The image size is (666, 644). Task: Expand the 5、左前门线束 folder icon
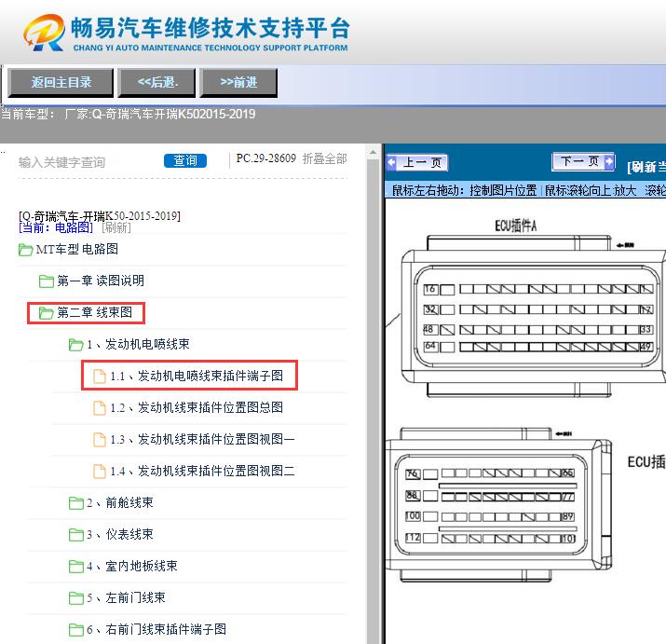(75, 598)
